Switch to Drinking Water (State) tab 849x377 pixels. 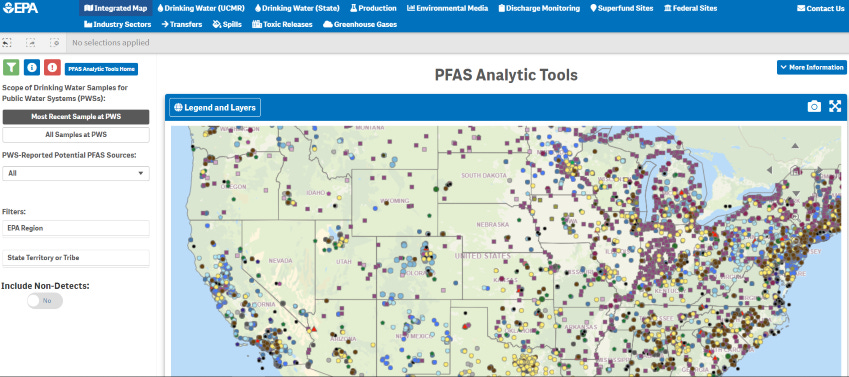click(x=297, y=8)
